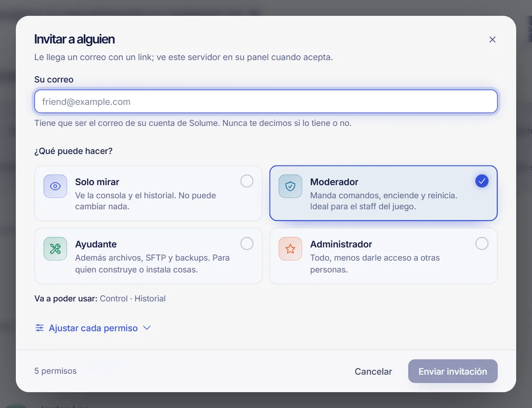
Task: Close the Invitar a alguien dialog
Action: pos(492,39)
